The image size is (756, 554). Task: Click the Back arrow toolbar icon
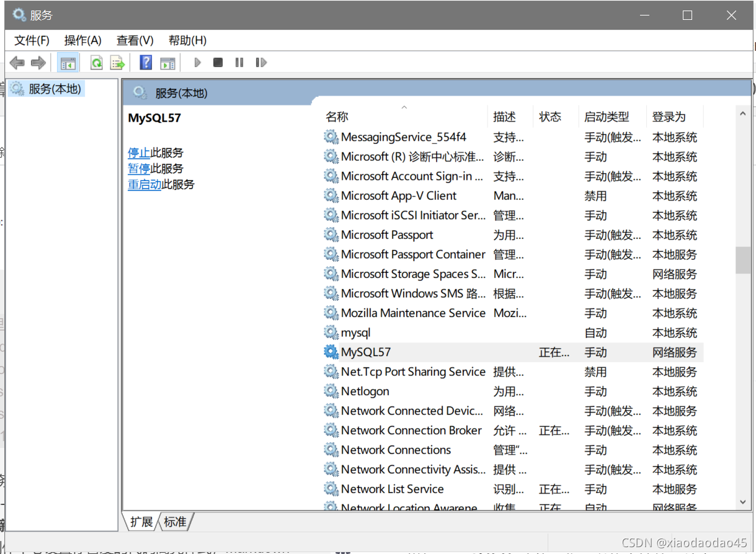tap(17, 63)
